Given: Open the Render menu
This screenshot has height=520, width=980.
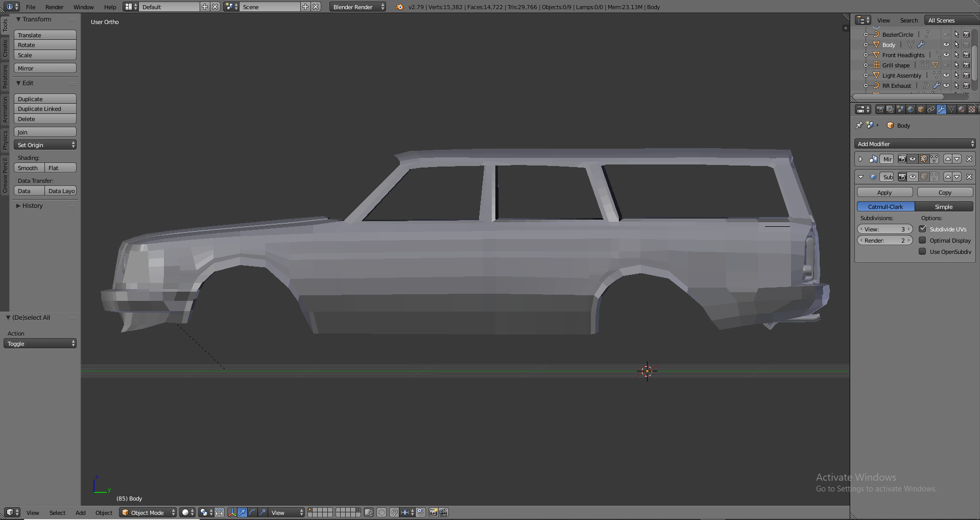Looking at the screenshot, I should 54,7.
